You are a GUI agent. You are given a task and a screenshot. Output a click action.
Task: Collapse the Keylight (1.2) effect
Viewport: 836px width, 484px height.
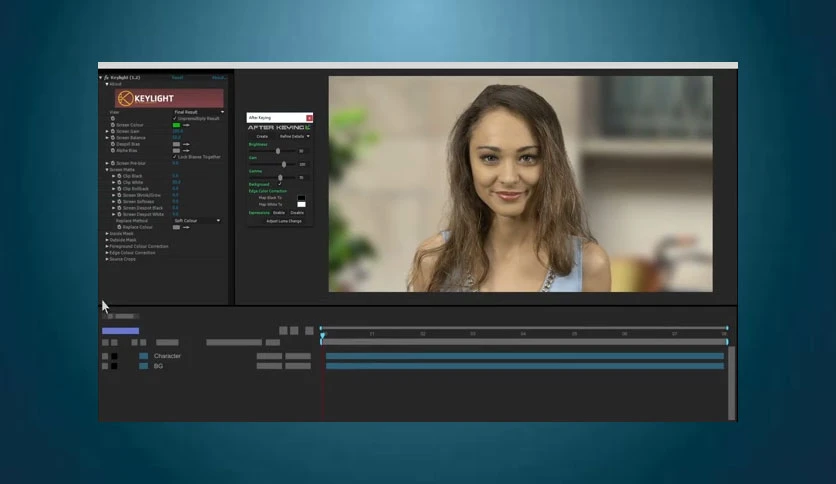click(101, 78)
